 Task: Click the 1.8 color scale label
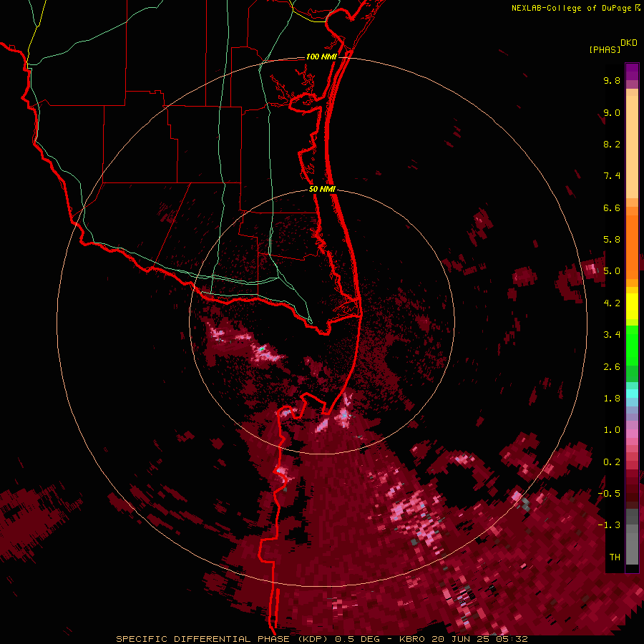click(612, 399)
